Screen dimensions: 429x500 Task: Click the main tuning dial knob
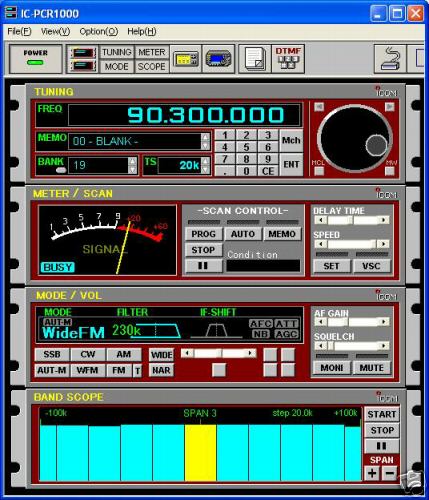pyautogui.click(x=354, y=138)
